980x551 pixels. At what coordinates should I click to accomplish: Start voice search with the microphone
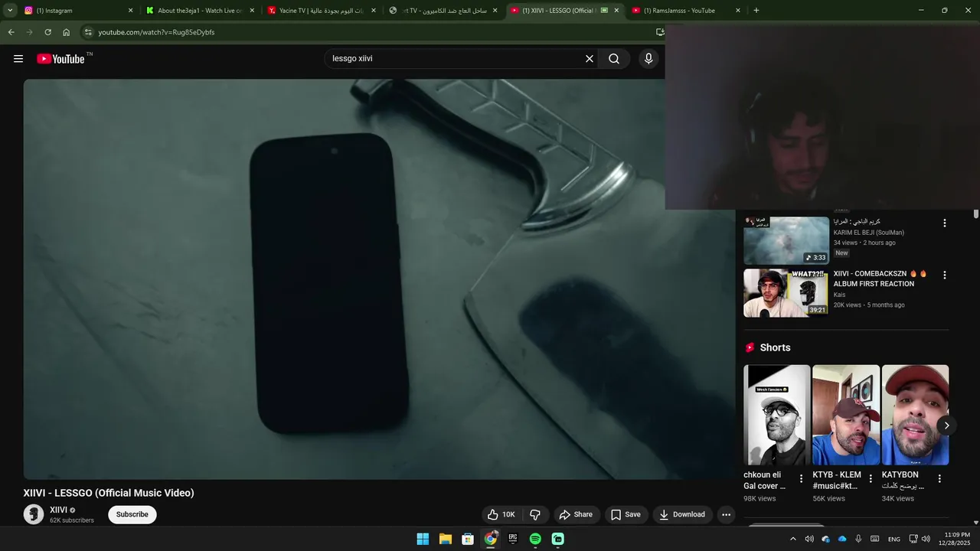pyautogui.click(x=648, y=59)
